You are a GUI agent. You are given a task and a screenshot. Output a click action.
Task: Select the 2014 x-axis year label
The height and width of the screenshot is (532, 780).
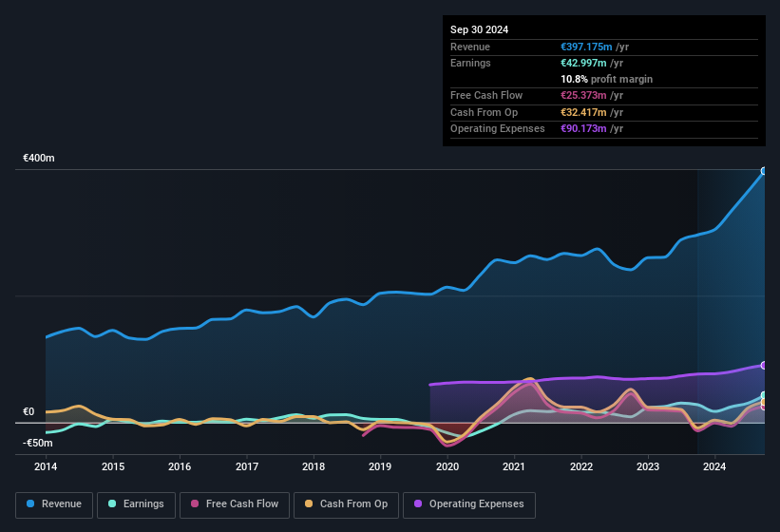tap(46, 466)
